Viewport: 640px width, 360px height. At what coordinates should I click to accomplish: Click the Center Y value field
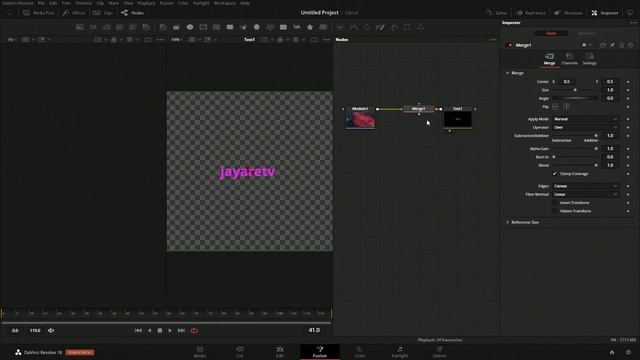610,82
